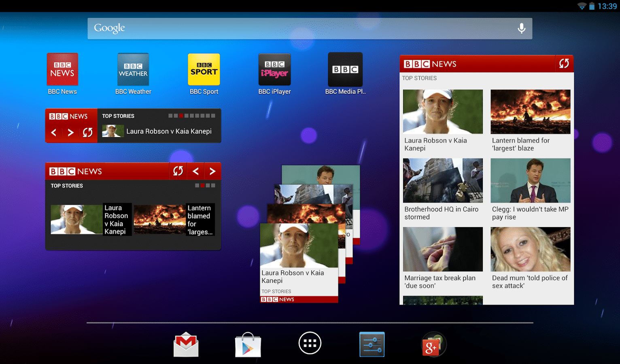
Task: Go to previous story in small ticker widget
Action: [54, 132]
